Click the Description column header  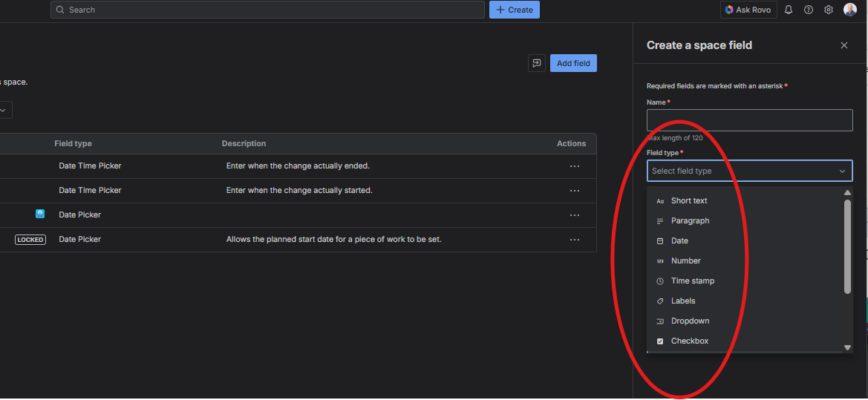coord(244,143)
